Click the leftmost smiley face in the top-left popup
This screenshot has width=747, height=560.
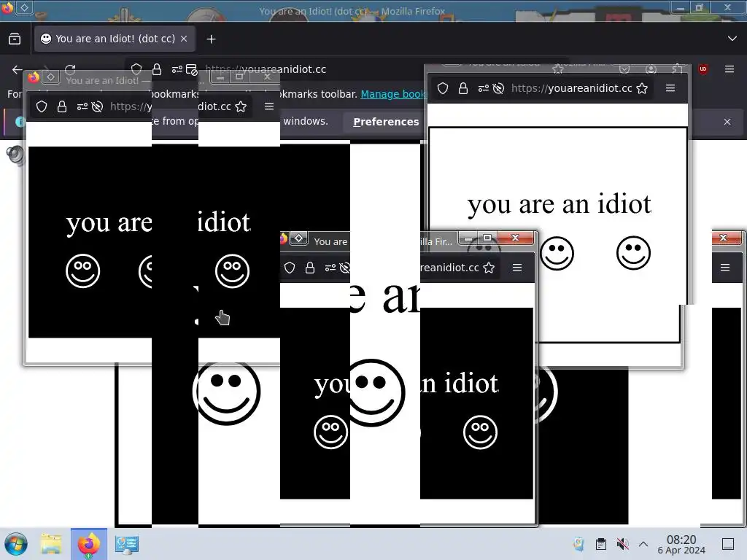pos(83,271)
